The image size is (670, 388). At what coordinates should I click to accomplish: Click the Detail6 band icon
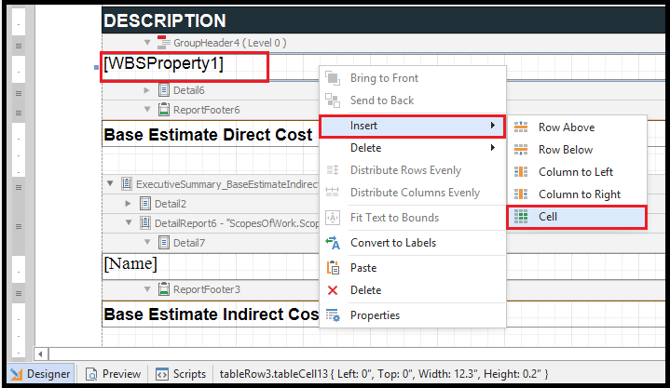click(x=164, y=90)
